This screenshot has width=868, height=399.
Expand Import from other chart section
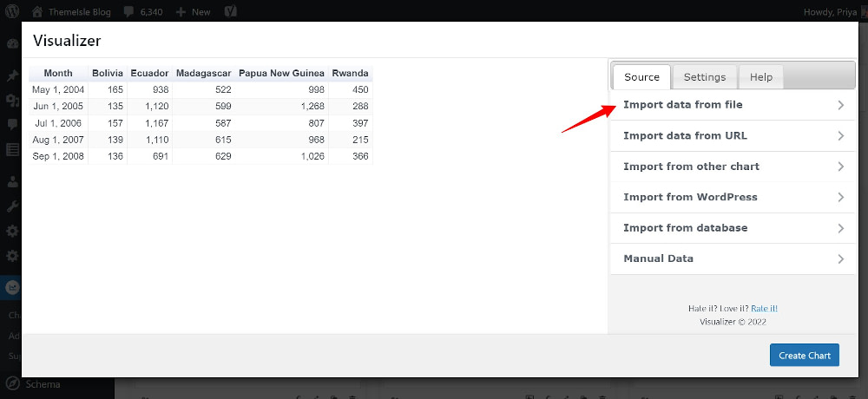pyautogui.click(x=733, y=167)
